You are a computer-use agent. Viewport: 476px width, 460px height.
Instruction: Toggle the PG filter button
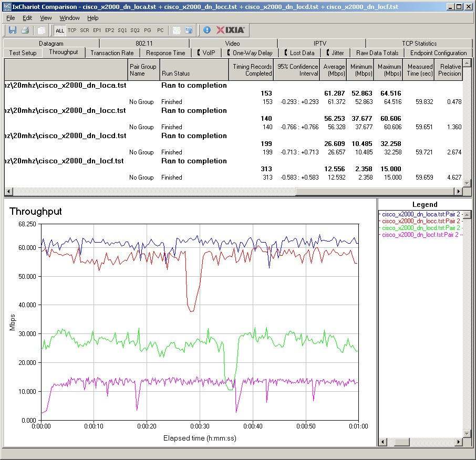pyautogui.click(x=148, y=30)
